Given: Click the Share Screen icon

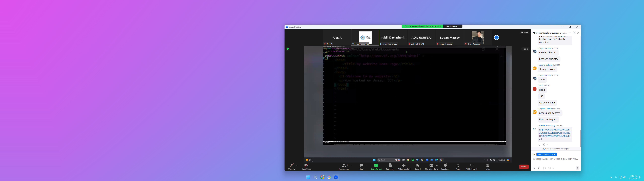Looking at the screenshot, I should (376, 166).
